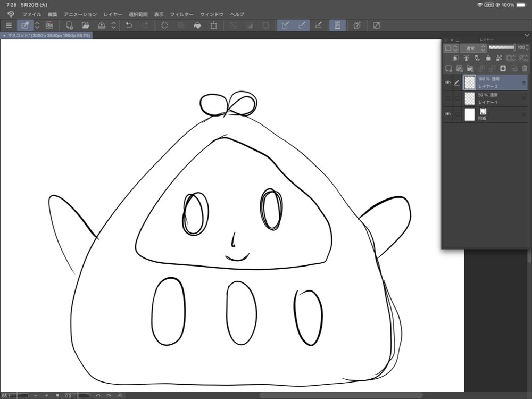Screen dimensions: 532x399
Task: Redo the undone action
Action: point(145,26)
